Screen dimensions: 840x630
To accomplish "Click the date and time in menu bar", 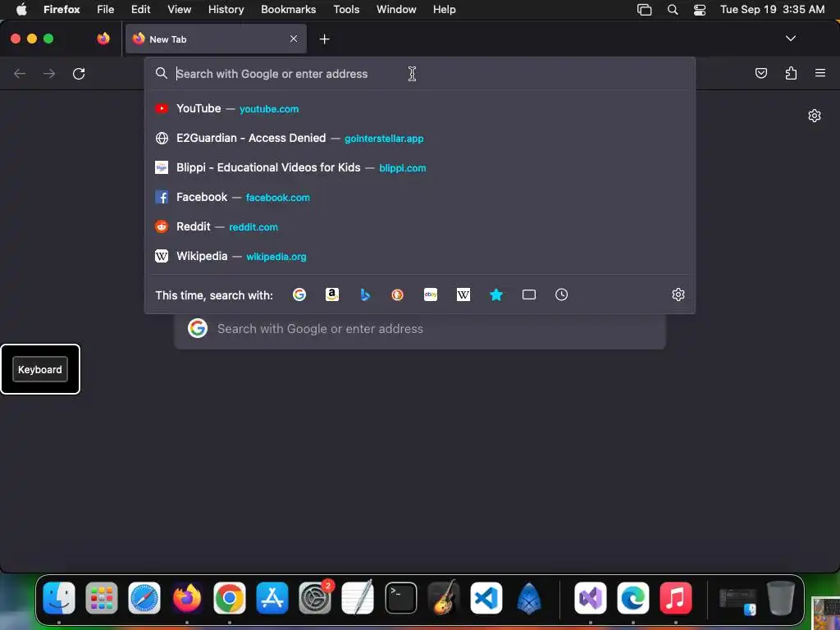I will click(x=772, y=10).
